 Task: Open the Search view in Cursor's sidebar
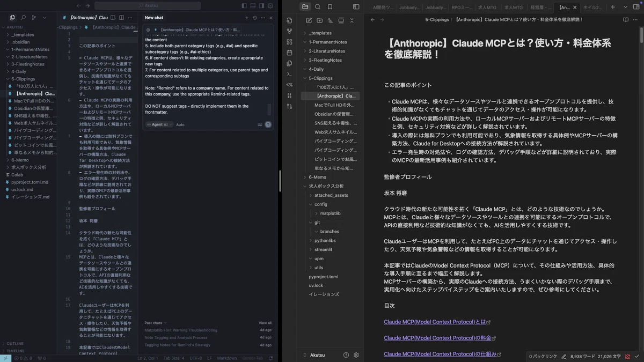pos(23,18)
